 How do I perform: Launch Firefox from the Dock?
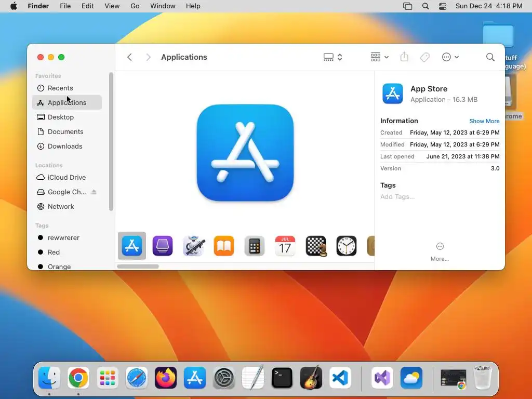(x=166, y=378)
